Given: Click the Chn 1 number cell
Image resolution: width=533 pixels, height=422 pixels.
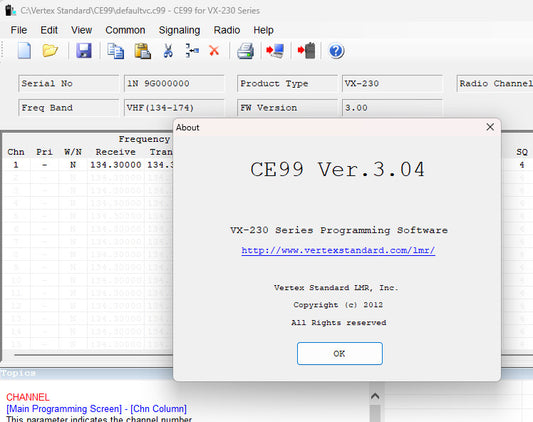Looking at the screenshot, I should [x=16, y=165].
